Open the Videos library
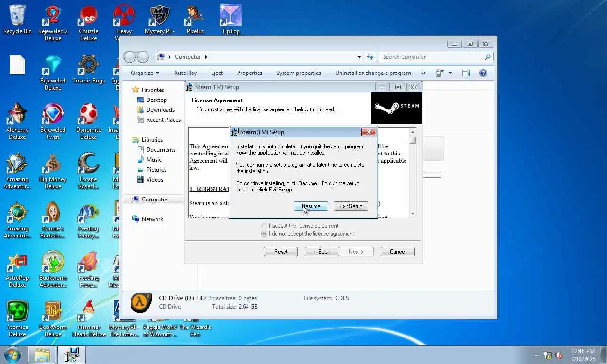Screen dimensions: 607x364 pyautogui.click(x=150, y=180)
